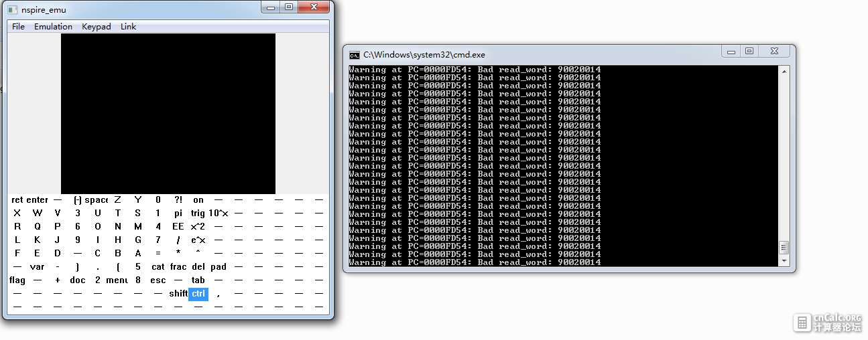Click the (-) negative key
Viewport: 868px width, 340px height.
tap(78, 200)
